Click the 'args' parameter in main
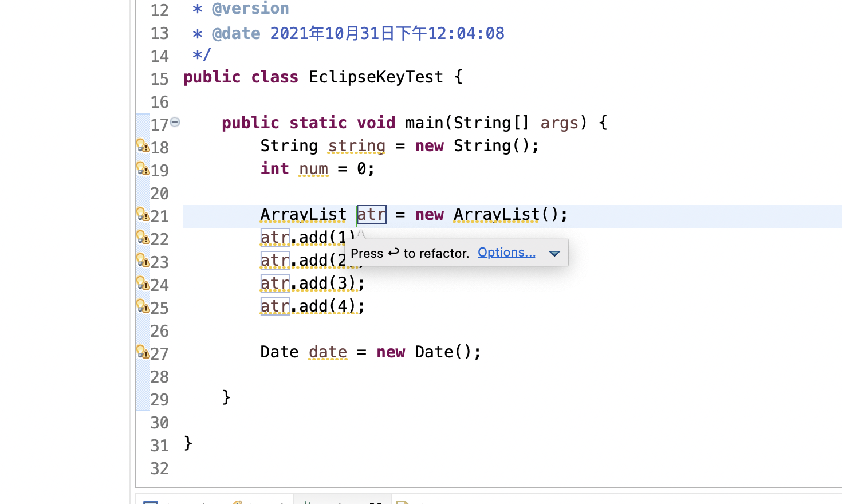 559,123
